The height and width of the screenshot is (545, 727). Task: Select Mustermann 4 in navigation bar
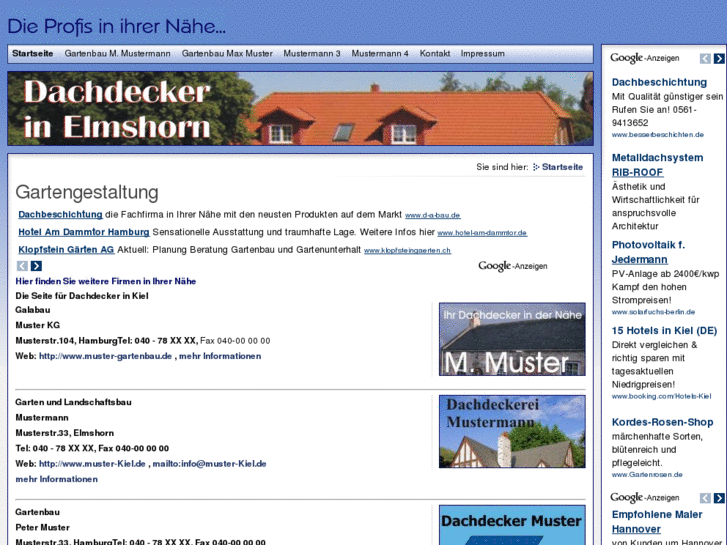click(x=380, y=53)
